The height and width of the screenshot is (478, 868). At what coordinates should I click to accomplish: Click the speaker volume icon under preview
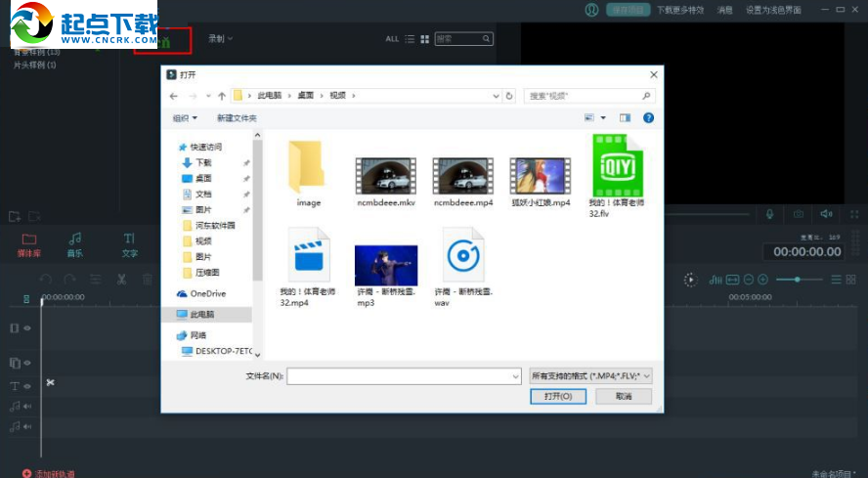[827, 214]
